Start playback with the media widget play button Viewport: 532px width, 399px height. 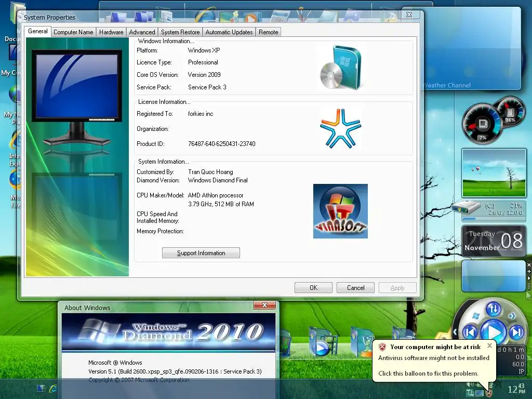click(x=494, y=332)
